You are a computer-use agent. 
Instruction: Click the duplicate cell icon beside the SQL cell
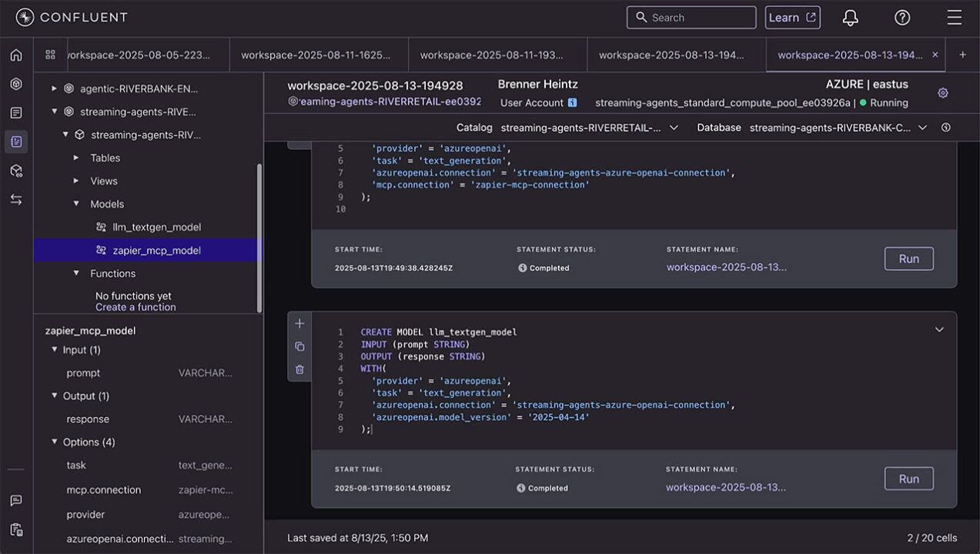tap(299, 346)
